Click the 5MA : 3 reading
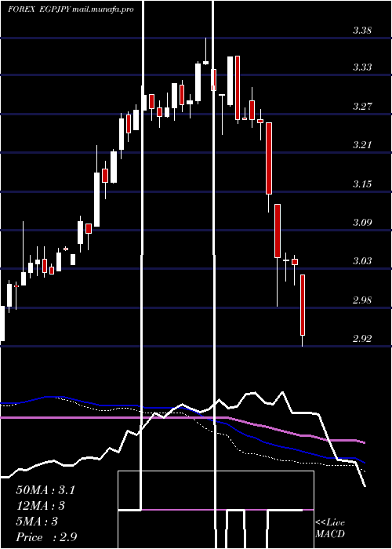The height and width of the screenshot is (549, 392). (37, 522)
